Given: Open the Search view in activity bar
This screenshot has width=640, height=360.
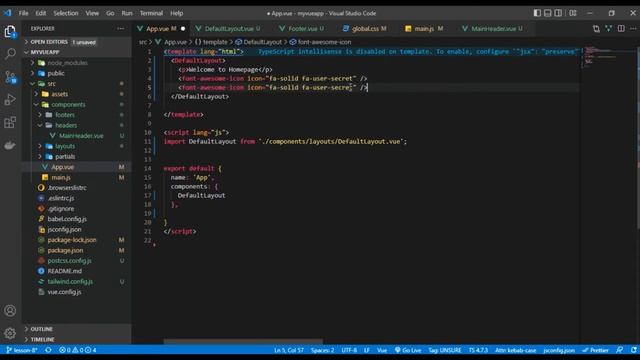Looking at the screenshot, I should pyautogui.click(x=10, y=53).
